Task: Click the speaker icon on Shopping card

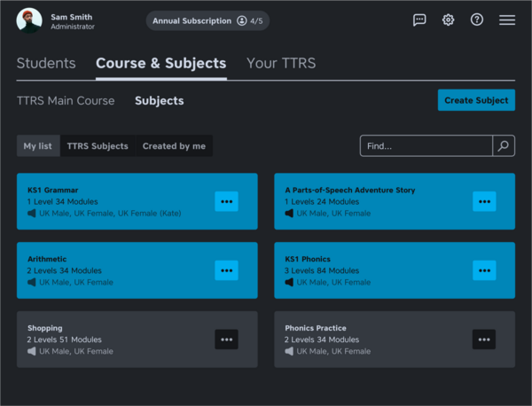Action: point(32,351)
